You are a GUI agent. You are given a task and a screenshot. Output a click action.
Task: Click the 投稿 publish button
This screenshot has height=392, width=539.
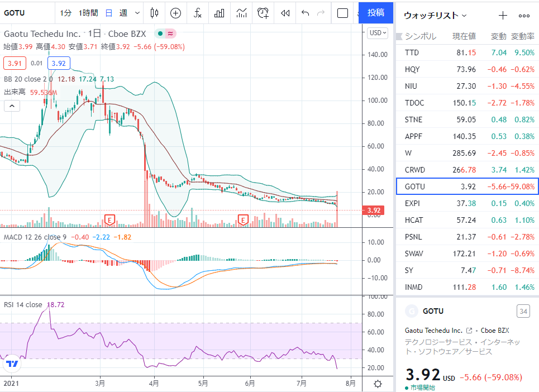tap(376, 13)
